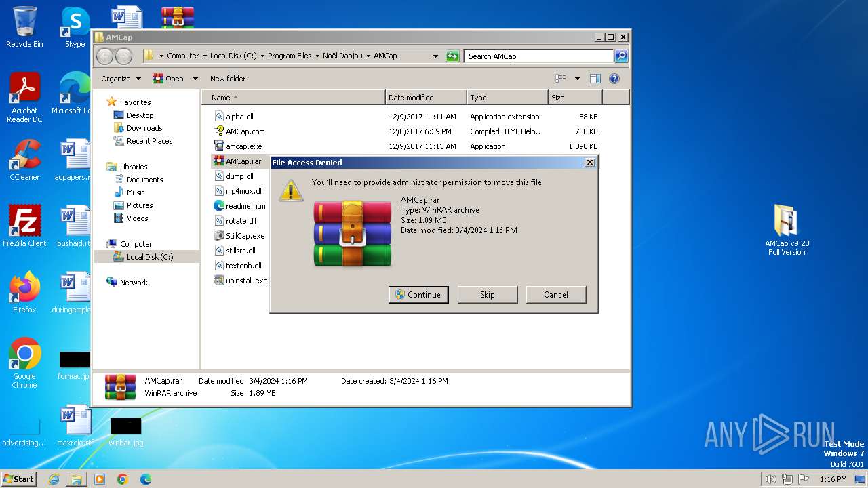Viewport: 868px width, 488px height.
Task: Open Pictures library in navigation pane
Action: 140,205
